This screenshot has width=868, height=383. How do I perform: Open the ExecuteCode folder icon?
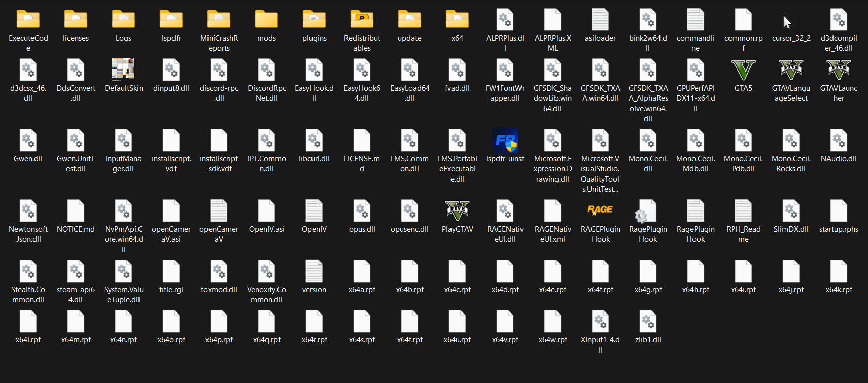tap(28, 19)
